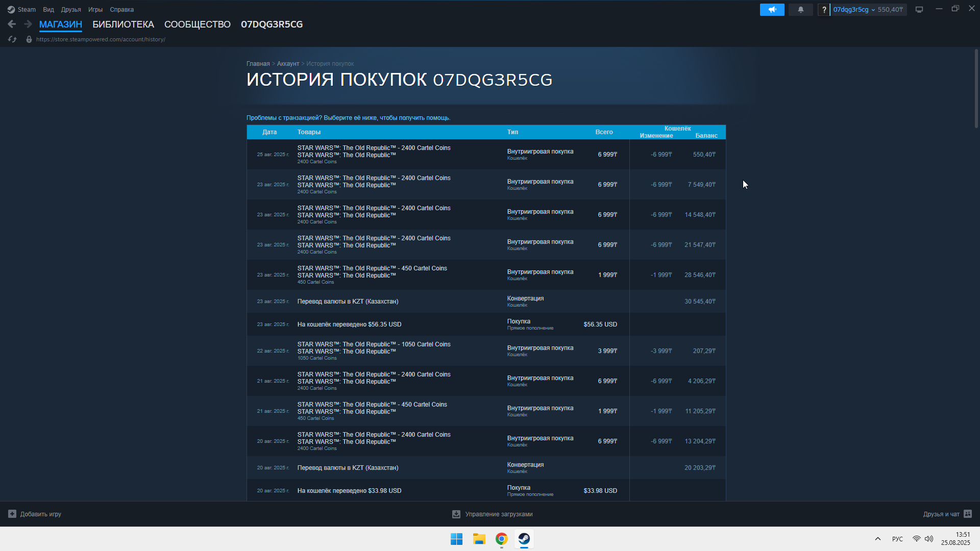Click the downloads icon beside Управление загрузками
Image resolution: width=980 pixels, height=551 pixels.
[456, 514]
